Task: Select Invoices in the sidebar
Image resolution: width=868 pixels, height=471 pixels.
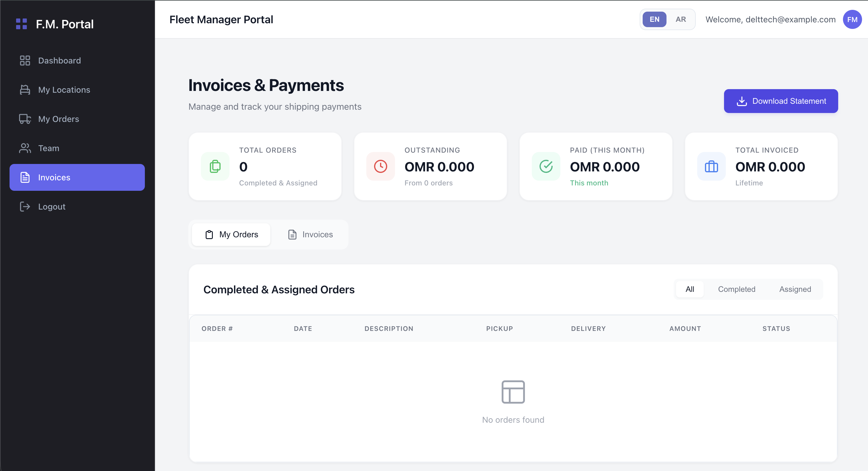Action: tap(77, 177)
